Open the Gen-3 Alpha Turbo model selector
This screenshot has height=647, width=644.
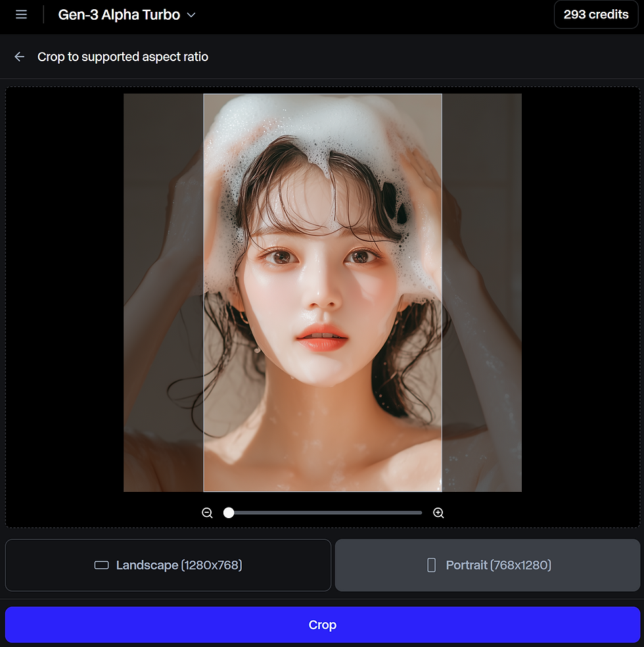[127, 14]
